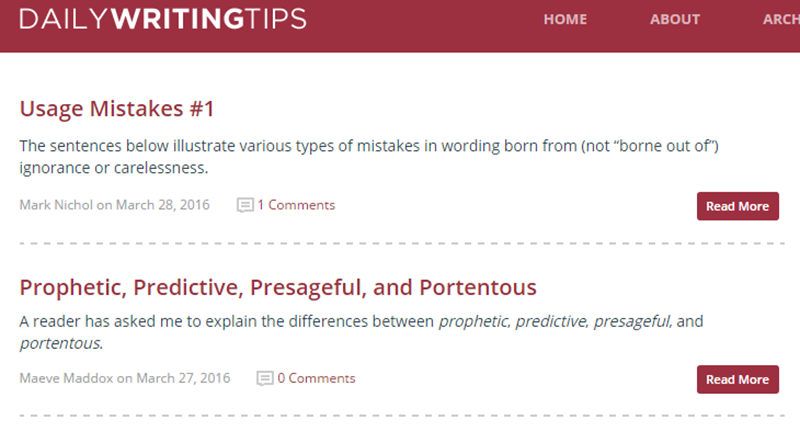The height and width of the screenshot is (431, 800).
Task: Click comment bubble icon beside 0 Comments
Action: pyautogui.click(x=265, y=378)
